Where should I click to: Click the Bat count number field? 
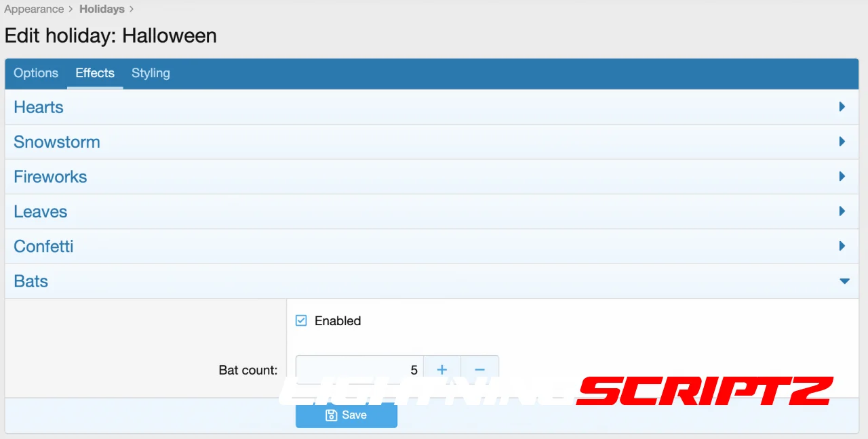[x=359, y=369]
